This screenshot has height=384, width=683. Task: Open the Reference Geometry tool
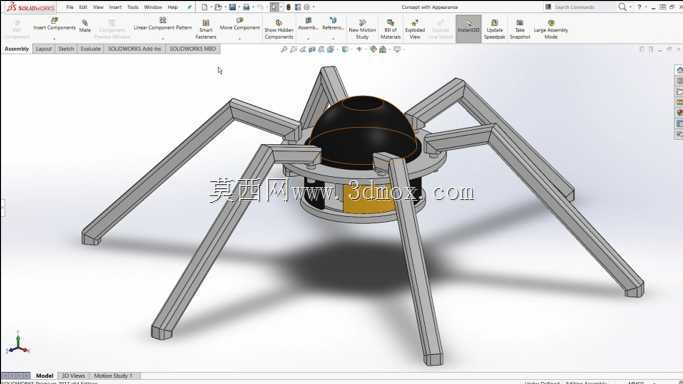[x=333, y=24]
